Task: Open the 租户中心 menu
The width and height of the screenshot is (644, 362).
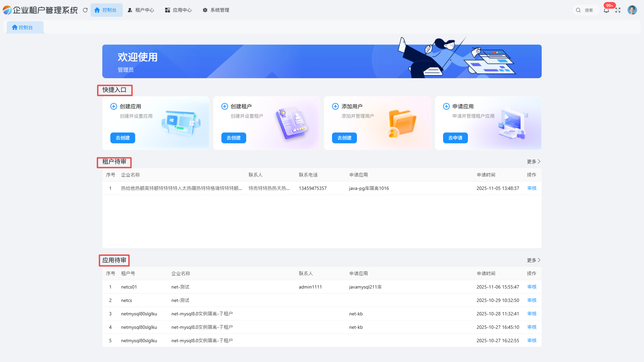Action: 141,10
